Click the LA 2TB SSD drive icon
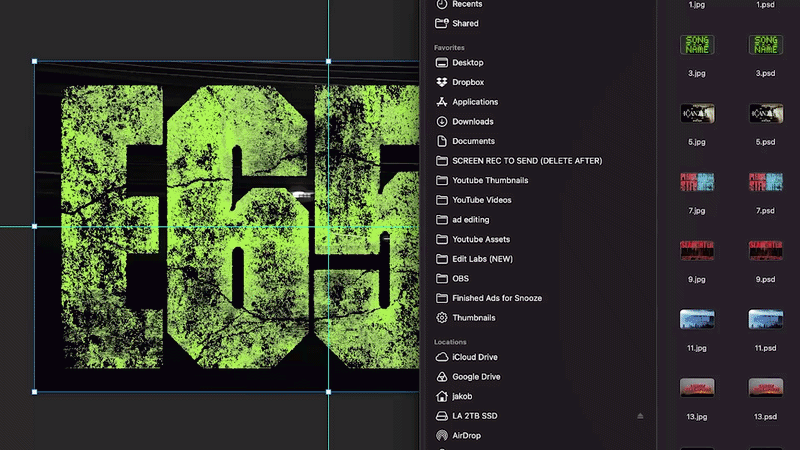This screenshot has height=450, width=800. (442, 416)
